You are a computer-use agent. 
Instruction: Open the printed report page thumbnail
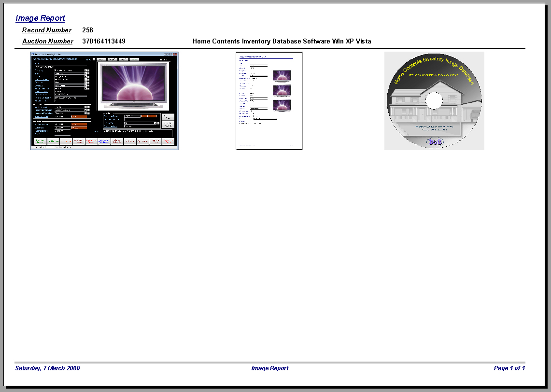[x=269, y=101]
